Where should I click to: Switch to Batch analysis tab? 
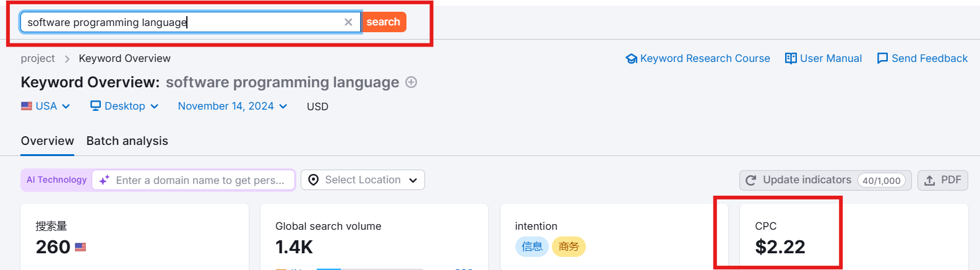point(127,141)
